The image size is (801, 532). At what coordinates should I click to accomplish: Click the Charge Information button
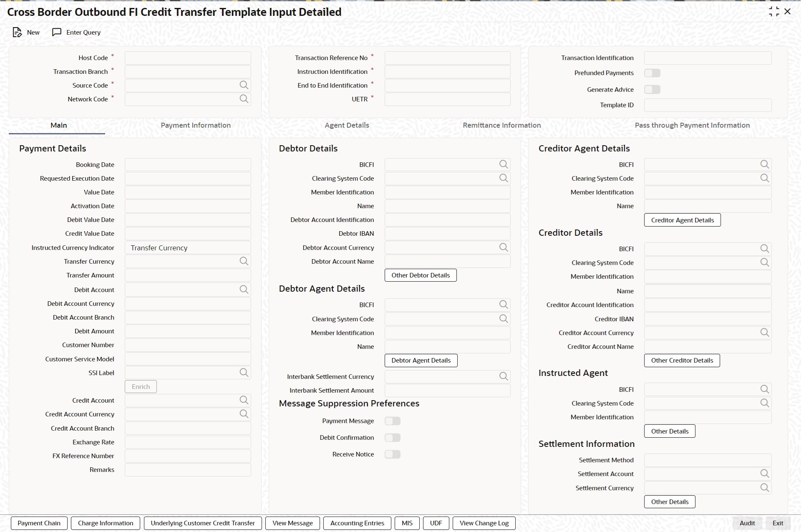(x=106, y=523)
